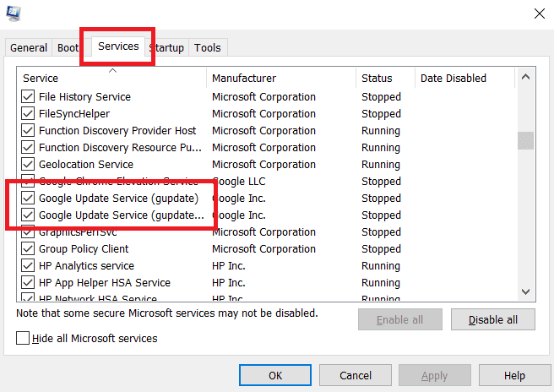Viewport: 554px width, 392px height.
Task: Select the File History Service row name
Action: [84, 97]
